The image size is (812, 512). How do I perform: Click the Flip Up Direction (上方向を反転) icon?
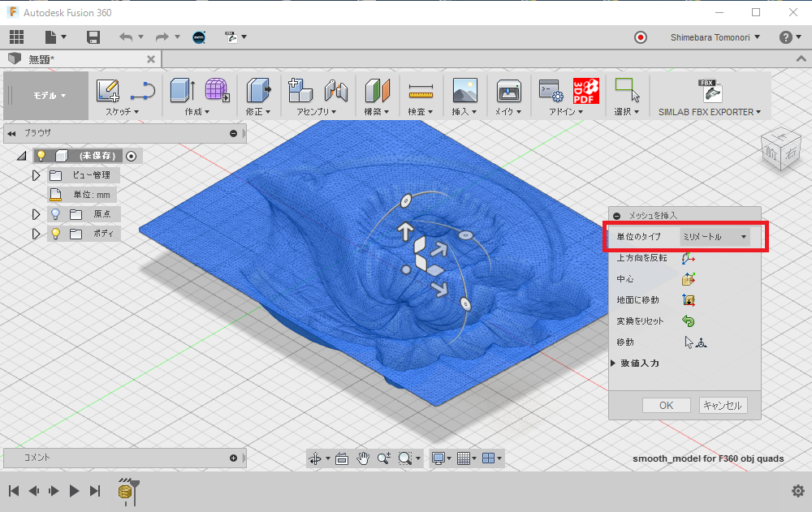click(689, 258)
